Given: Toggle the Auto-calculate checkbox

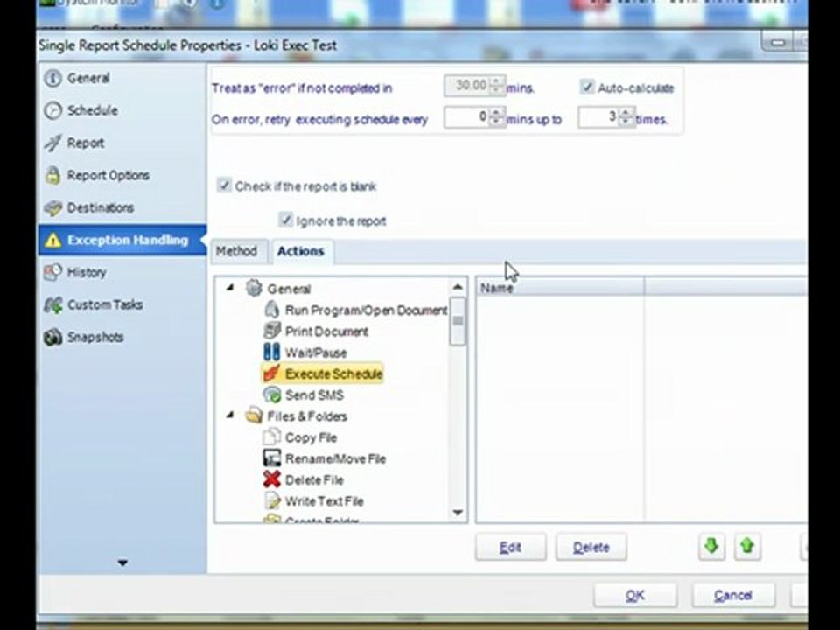Looking at the screenshot, I should (587, 87).
